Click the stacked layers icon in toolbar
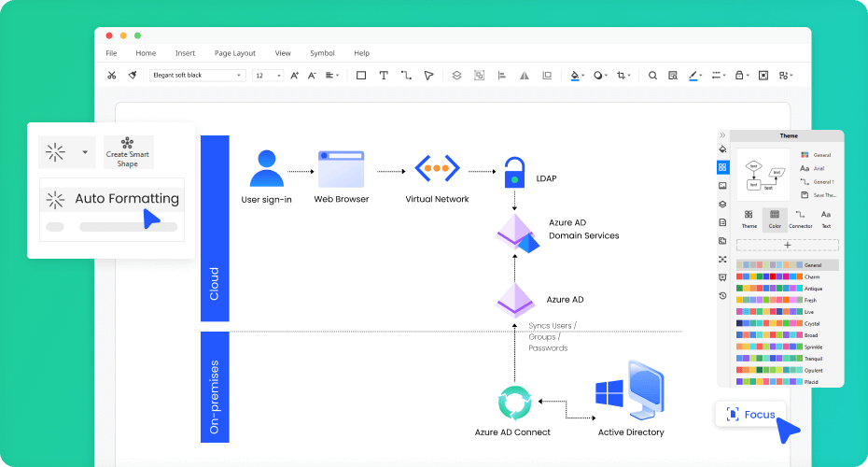This screenshot has height=467, width=868. 456,76
